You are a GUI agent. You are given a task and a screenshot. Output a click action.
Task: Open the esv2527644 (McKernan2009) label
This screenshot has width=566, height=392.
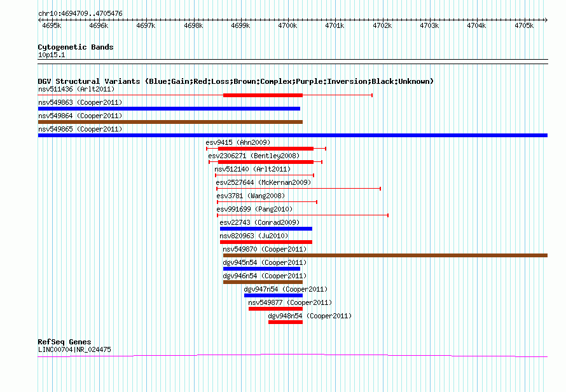click(263, 182)
